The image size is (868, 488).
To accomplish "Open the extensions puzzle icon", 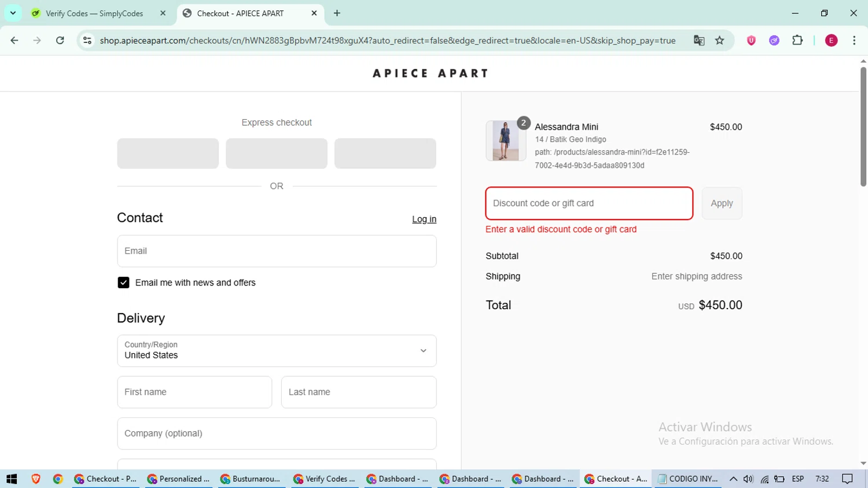I will [x=797, y=41].
